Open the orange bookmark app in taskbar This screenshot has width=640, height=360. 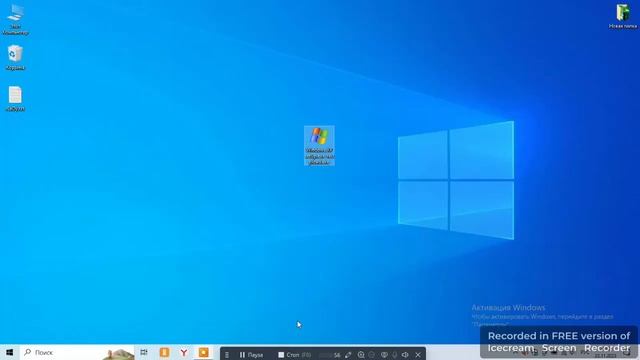(164, 352)
